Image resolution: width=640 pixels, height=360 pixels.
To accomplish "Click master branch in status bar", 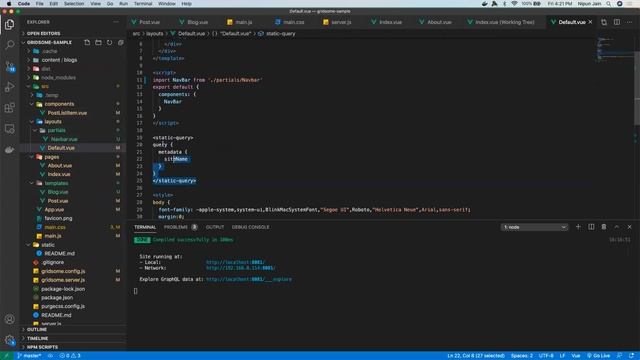I will (x=29, y=356).
